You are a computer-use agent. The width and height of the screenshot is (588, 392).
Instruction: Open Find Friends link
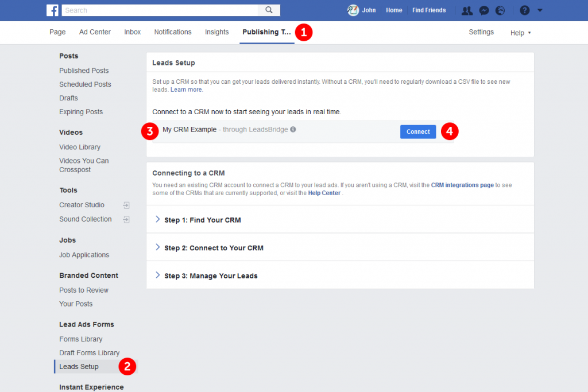pyautogui.click(x=429, y=10)
